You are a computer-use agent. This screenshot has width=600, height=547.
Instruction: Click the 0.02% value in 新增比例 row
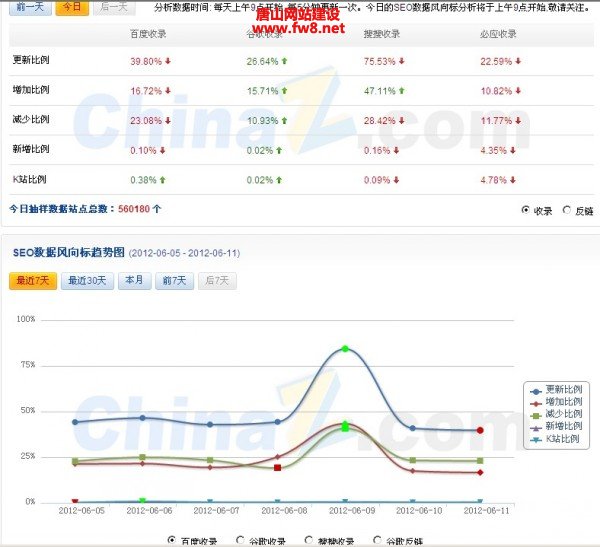coord(260,150)
